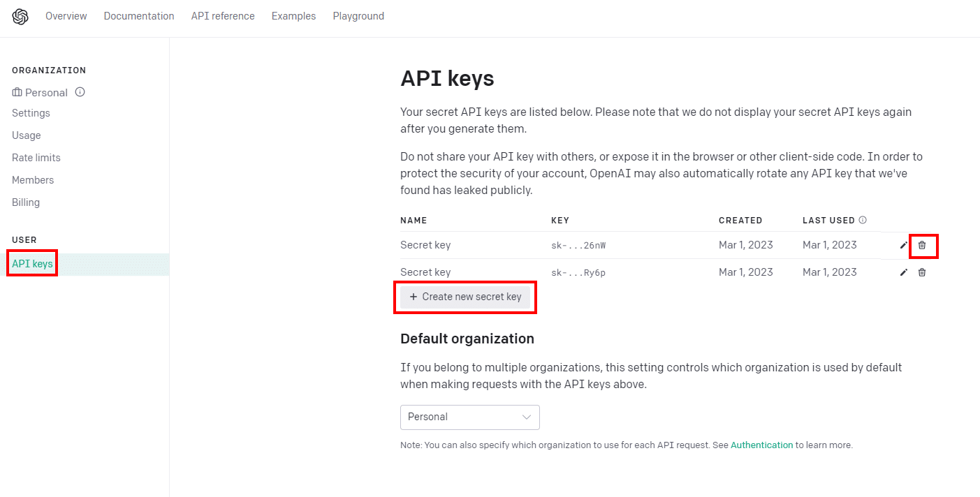
Task: Delete the secret key ending in 26nW
Action: [922, 245]
